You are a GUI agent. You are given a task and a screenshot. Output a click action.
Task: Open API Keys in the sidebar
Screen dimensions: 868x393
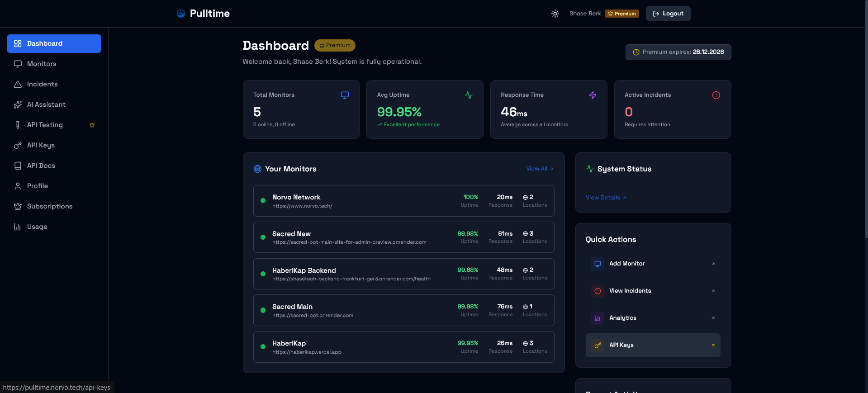point(54,145)
